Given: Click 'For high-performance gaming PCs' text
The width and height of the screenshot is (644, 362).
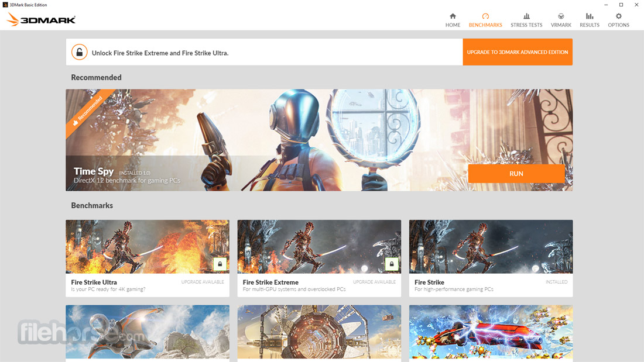Looking at the screenshot, I should click(x=454, y=289).
